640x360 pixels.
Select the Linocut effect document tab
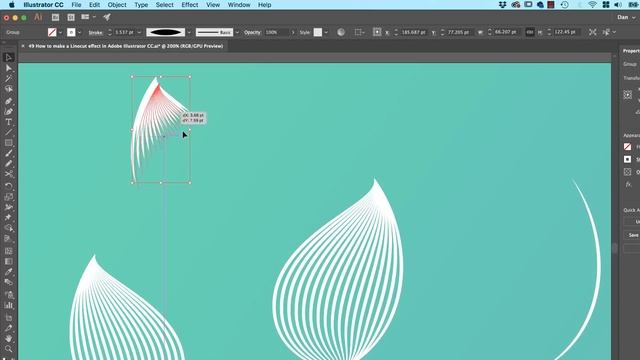point(126,46)
